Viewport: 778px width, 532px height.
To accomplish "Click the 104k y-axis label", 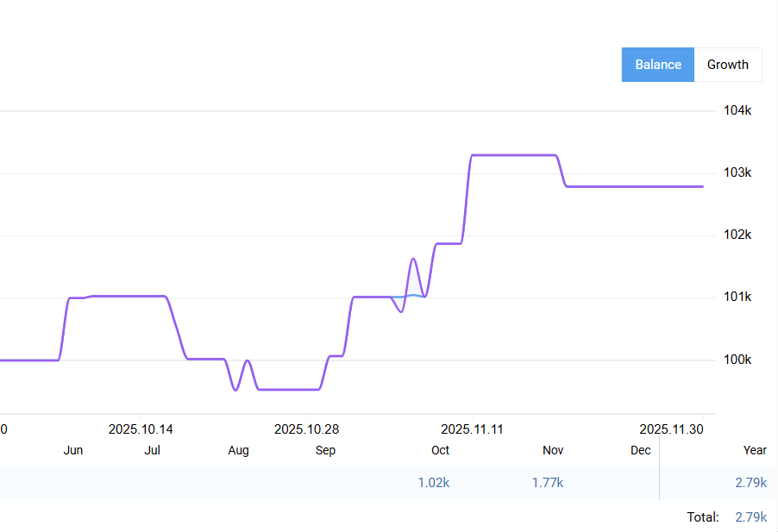I will tap(737, 111).
